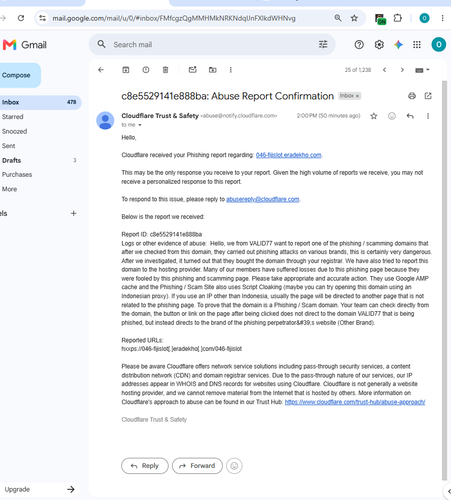Click the zoom magnifier icon in the address bar
Screen dimensions: 451x500
point(338,18)
